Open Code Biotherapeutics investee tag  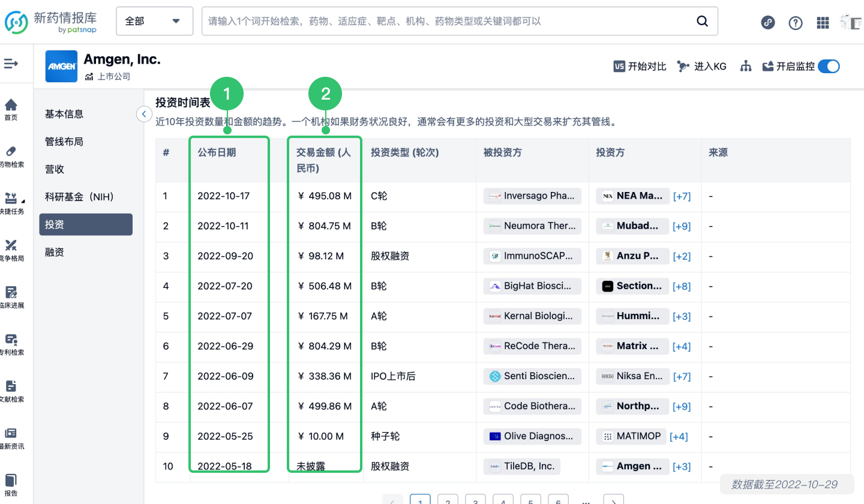533,406
